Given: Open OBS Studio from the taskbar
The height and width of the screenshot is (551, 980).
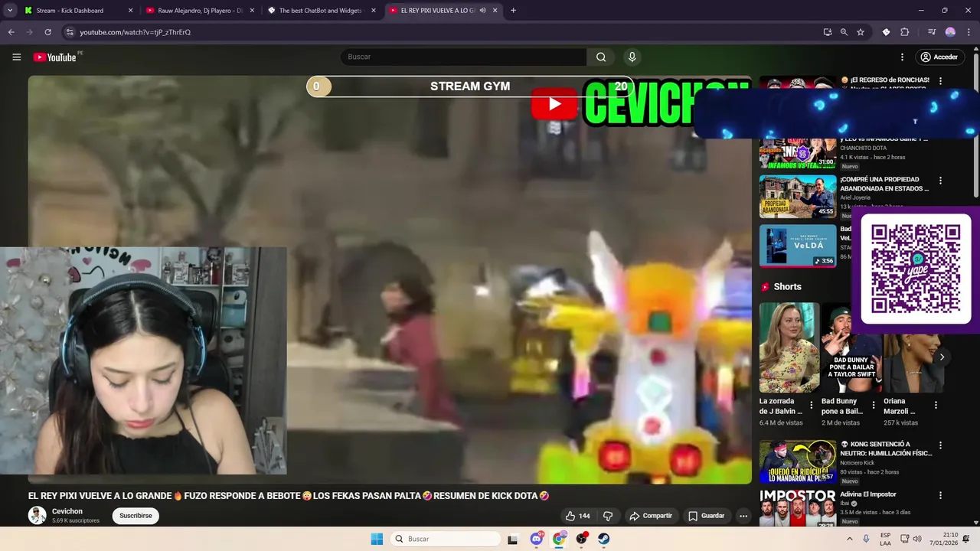Looking at the screenshot, I should click(582, 539).
